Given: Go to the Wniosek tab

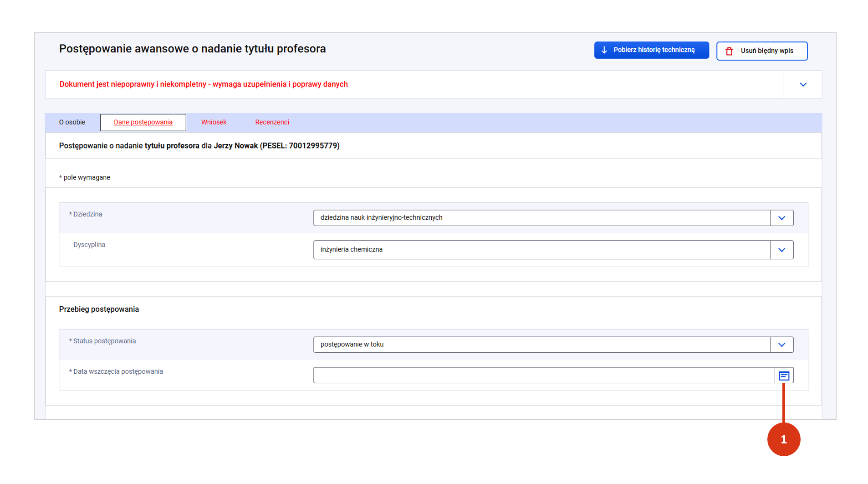Looking at the screenshot, I should tap(214, 122).
